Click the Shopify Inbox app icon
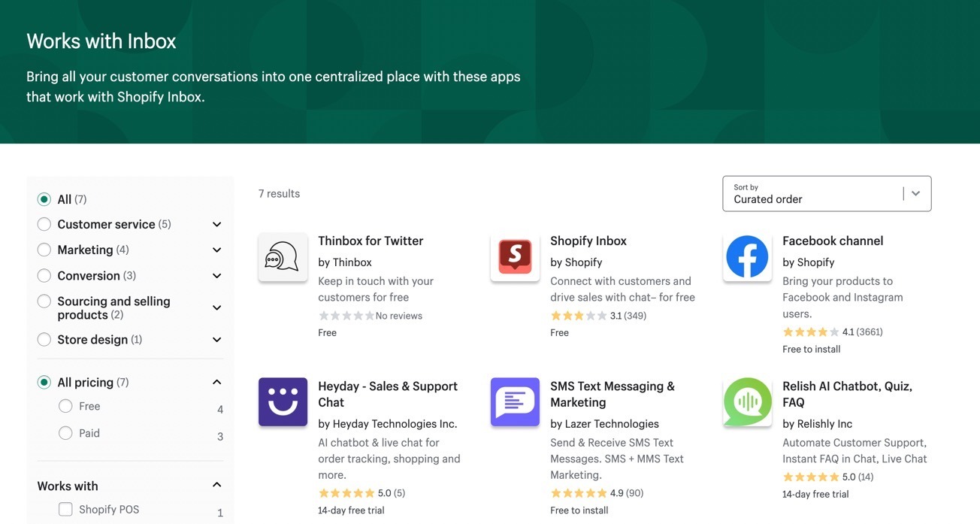This screenshot has width=980, height=524. (515, 257)
